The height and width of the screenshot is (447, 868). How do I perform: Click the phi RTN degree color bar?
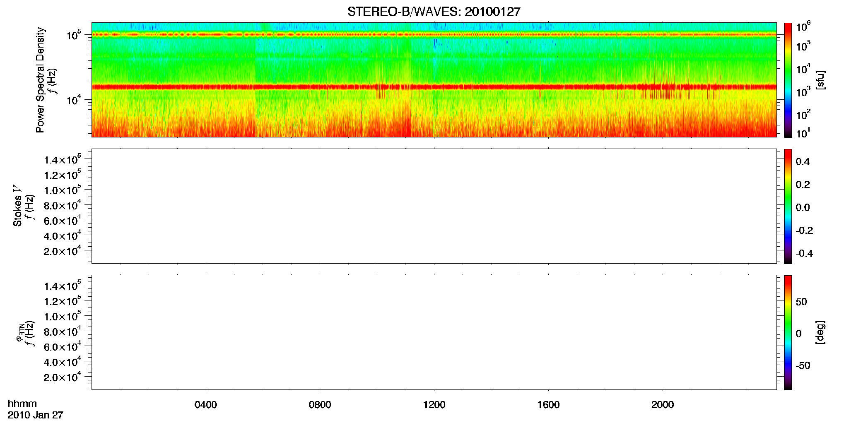[x=788, y=332]
